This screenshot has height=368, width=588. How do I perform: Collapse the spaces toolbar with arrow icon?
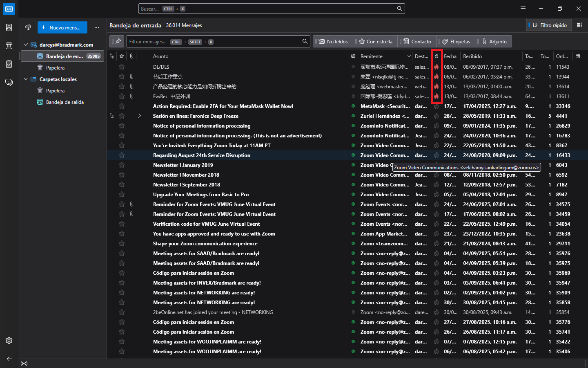tap(9, 359)
